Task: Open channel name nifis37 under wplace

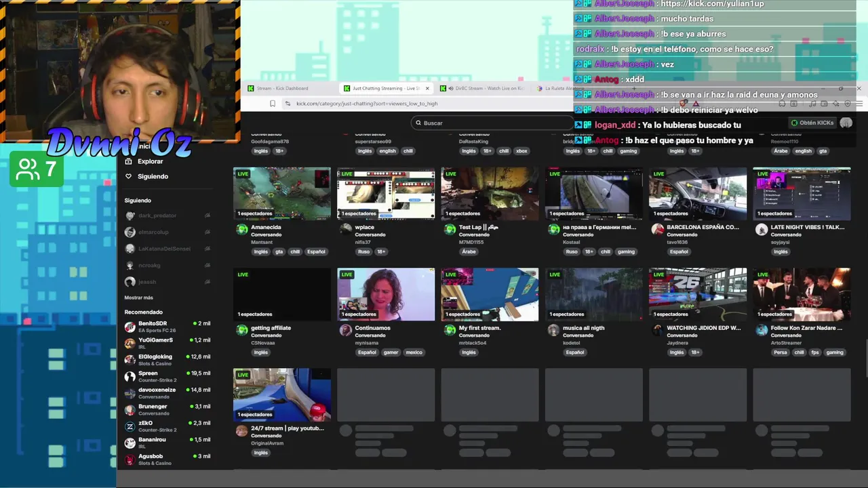Action: (x=363, y=242)
